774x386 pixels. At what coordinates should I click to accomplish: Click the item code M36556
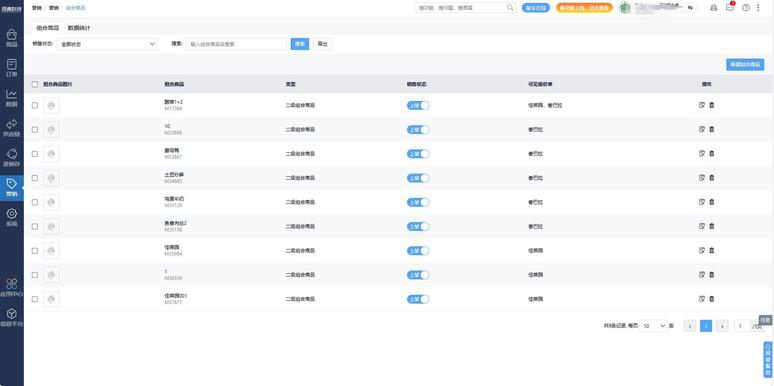click(x=173, y=278)
